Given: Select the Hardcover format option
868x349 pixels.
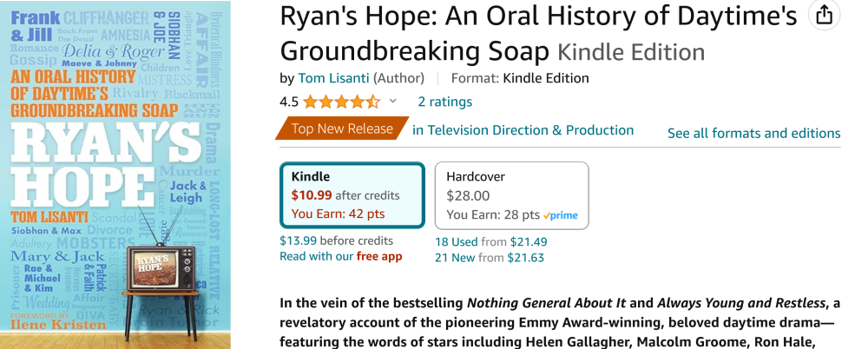Looking at the screenshot, I should point(511,194).
